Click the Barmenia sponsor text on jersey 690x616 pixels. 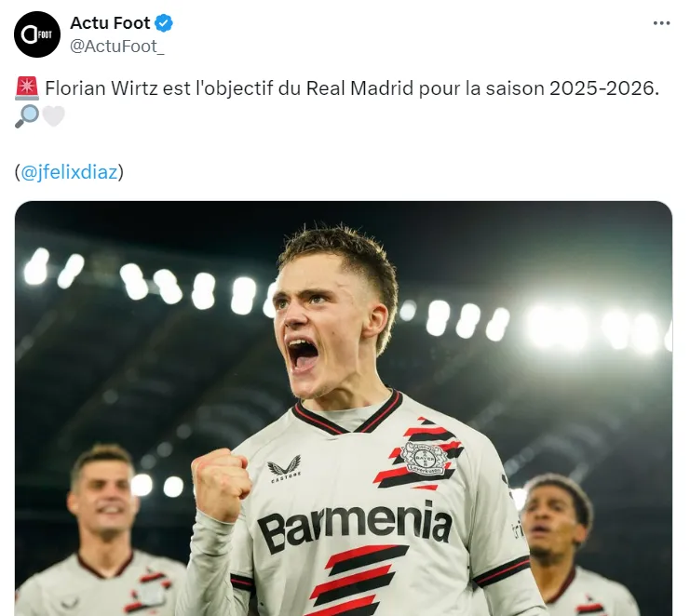coord(354,526)
